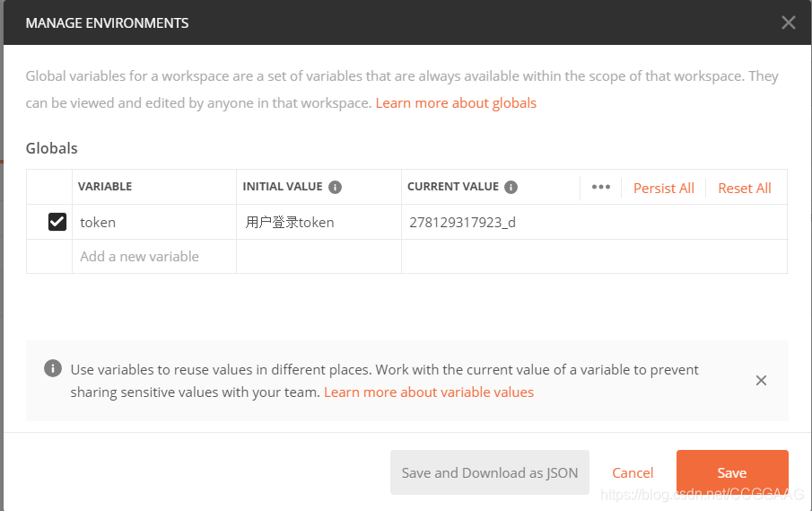Cancel the environment changes

633,472
